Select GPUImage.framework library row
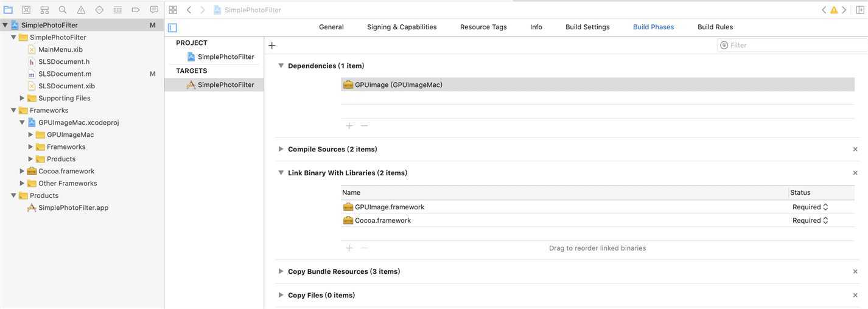 coord(598,207)
